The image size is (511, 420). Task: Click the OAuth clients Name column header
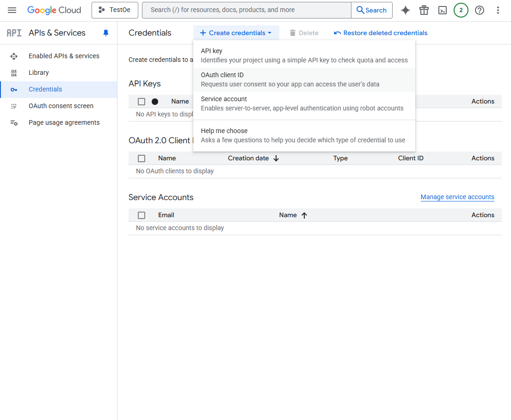pyautogui.click(x=167, y=158)
